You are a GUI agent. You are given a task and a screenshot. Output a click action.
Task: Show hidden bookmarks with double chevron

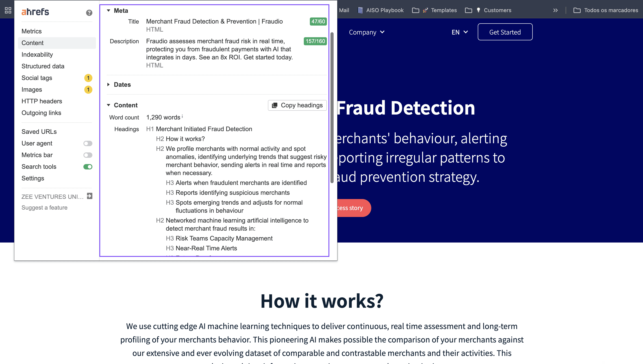(555, 10)
